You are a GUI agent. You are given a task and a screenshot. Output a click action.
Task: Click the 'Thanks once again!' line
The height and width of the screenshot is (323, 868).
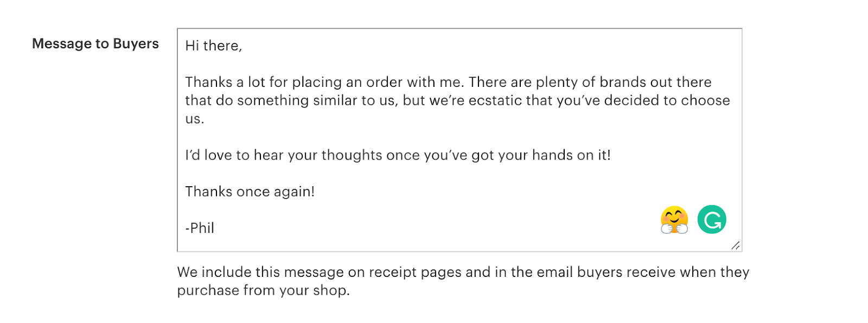pyautogui.click(x=250, y=192)
